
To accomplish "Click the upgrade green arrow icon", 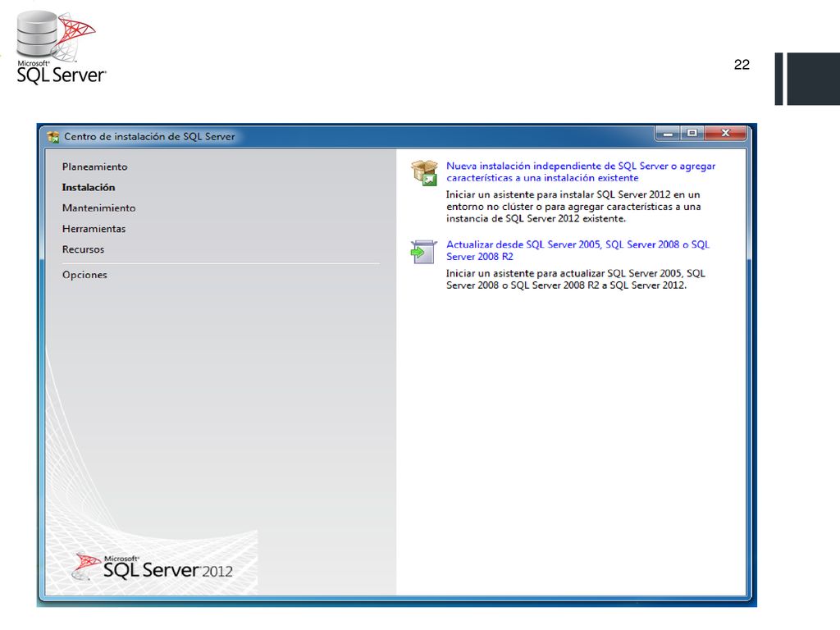I will [424, 252].
